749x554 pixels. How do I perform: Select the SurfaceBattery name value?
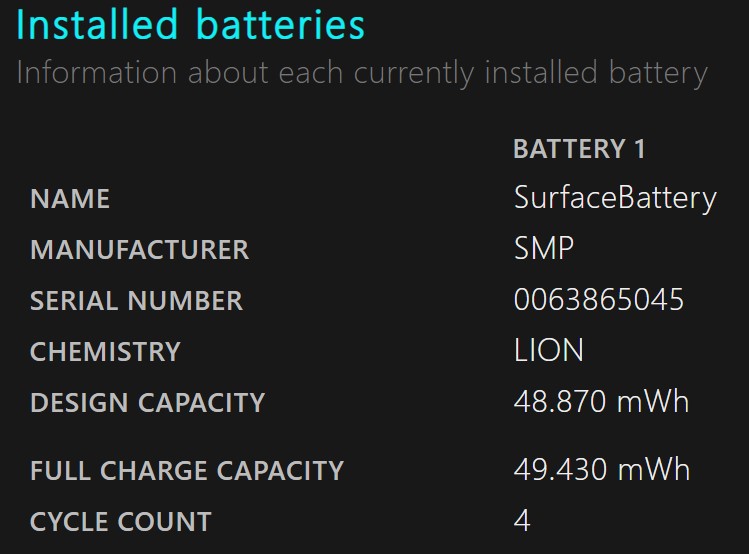[x=615, y=199]
